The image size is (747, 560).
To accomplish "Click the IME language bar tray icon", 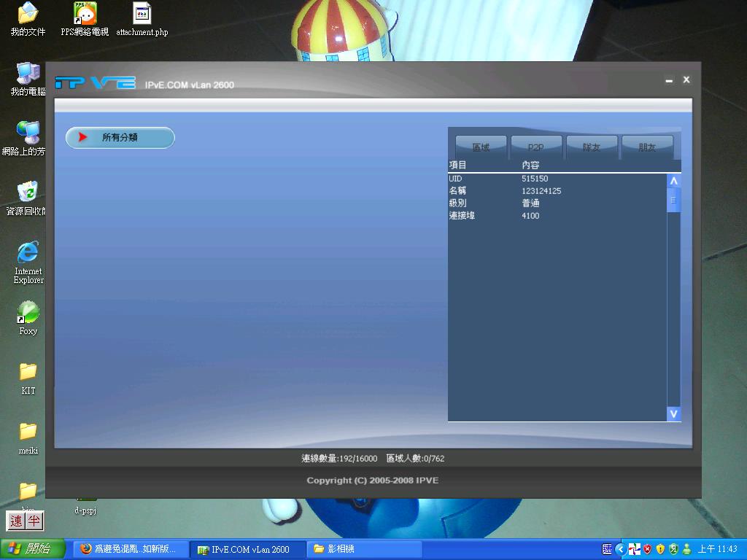I will (606, 549).
